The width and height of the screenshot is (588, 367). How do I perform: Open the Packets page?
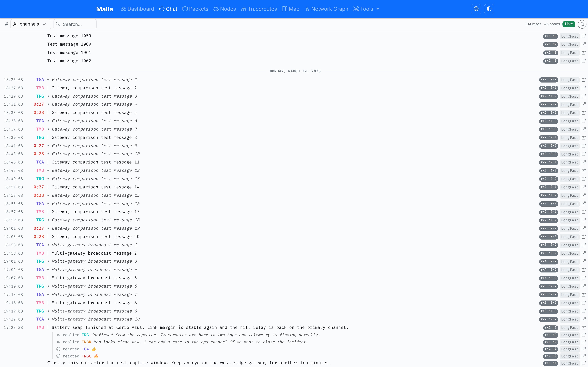coord(195,9)
